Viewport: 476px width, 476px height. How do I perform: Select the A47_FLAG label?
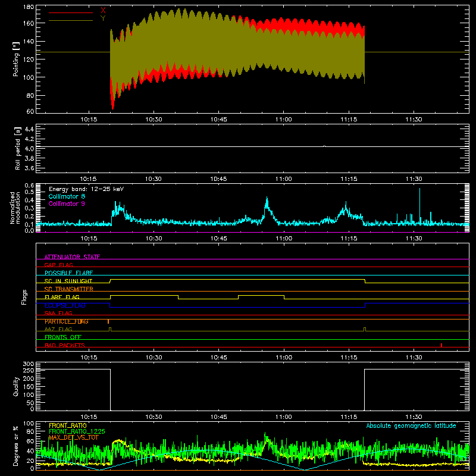(58, 329)
